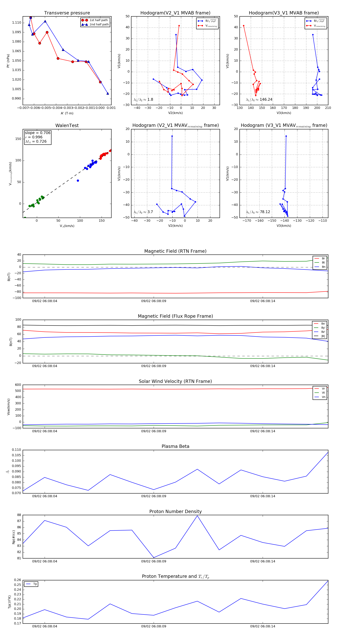Click the Magnetic Field (RTN Frame) title
351x644 pixels.
[175, 251]
